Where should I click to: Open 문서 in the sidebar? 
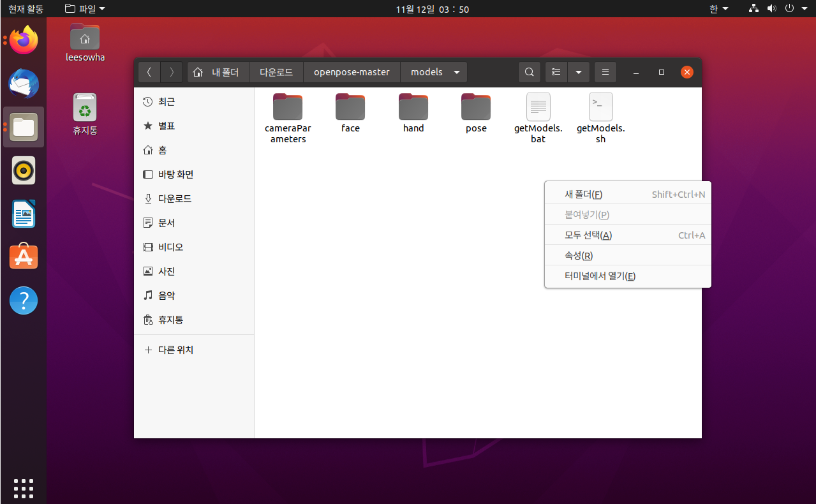click(x=194, y=223)
